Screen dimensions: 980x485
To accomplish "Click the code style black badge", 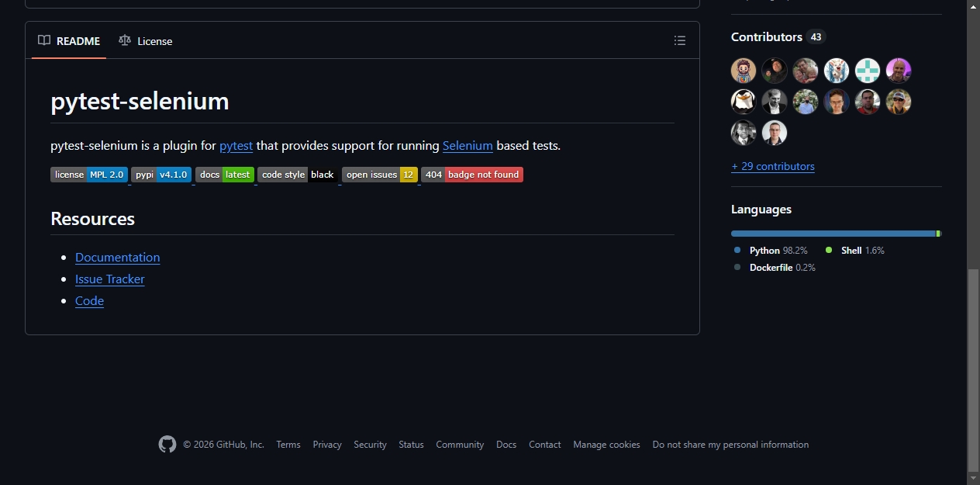I will [x=298, y=175].
